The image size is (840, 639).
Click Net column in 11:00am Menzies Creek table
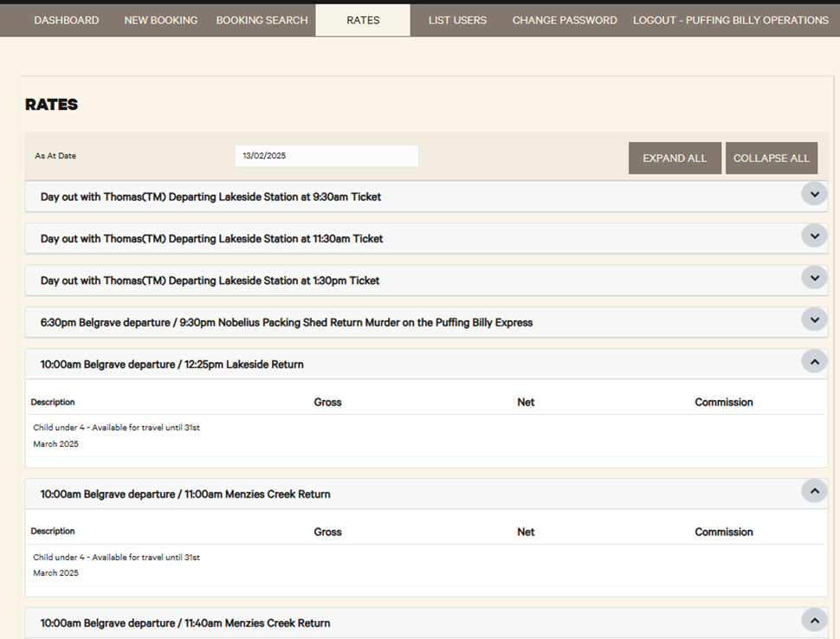pyautogui.click(x=526, y=532)
